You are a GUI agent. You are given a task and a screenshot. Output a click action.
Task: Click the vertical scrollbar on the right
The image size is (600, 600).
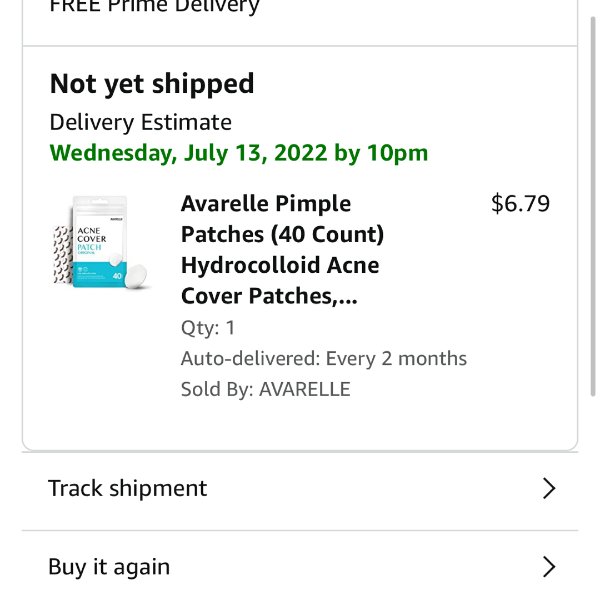[x=593, y=207]
